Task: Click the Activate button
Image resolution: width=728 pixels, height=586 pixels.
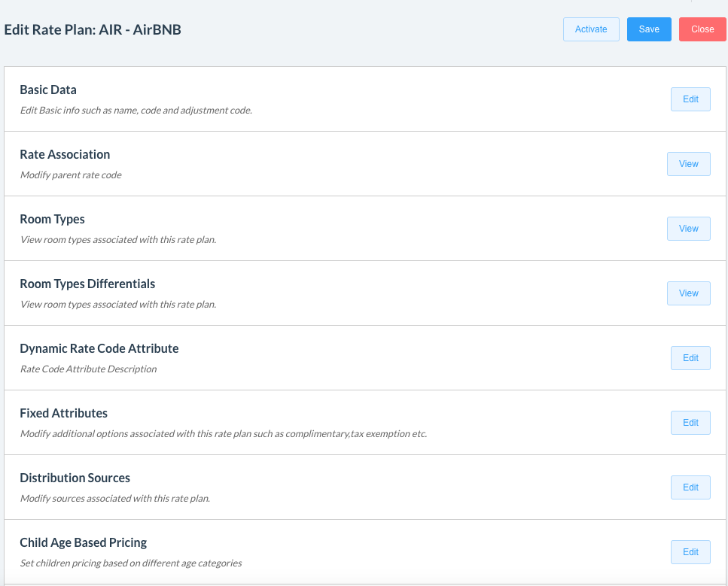Action: tap(591, 29)
